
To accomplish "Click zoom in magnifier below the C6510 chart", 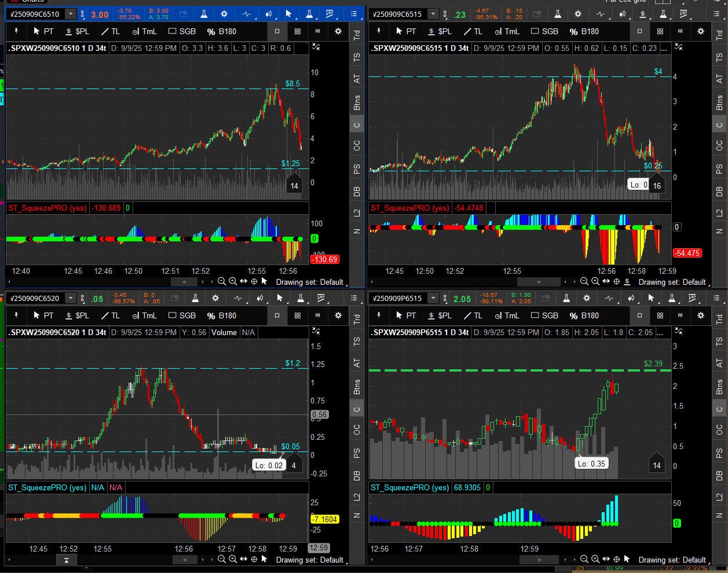I will (232, 282).
